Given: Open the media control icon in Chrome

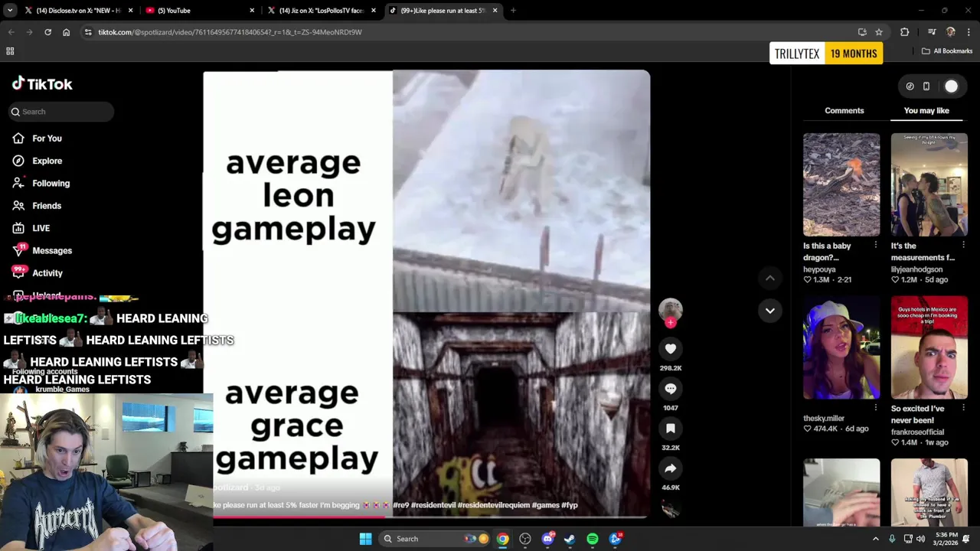Looking at the screenshot, I should (x=931, y=32).
